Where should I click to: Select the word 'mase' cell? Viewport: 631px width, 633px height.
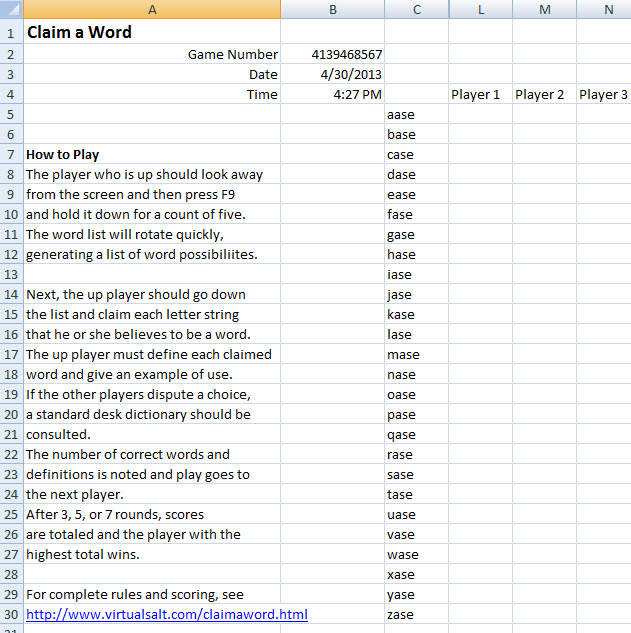[417, 354]
